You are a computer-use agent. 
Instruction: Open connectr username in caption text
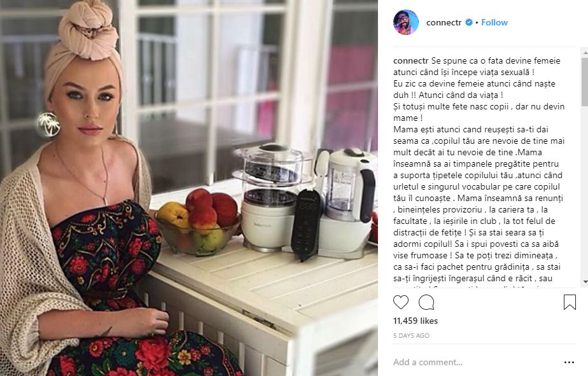pyautogui.click(x=410, y=60)
